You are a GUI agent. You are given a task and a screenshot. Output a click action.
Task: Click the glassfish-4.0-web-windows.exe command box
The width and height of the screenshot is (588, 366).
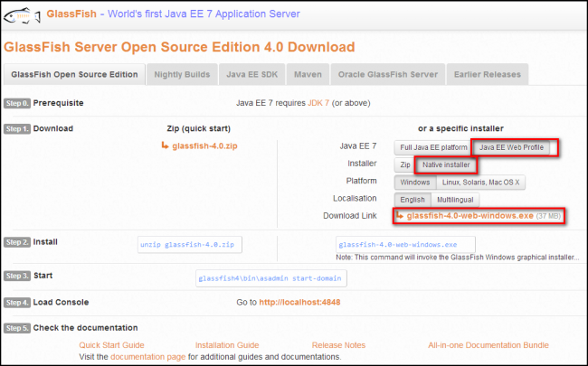point(405,245)
